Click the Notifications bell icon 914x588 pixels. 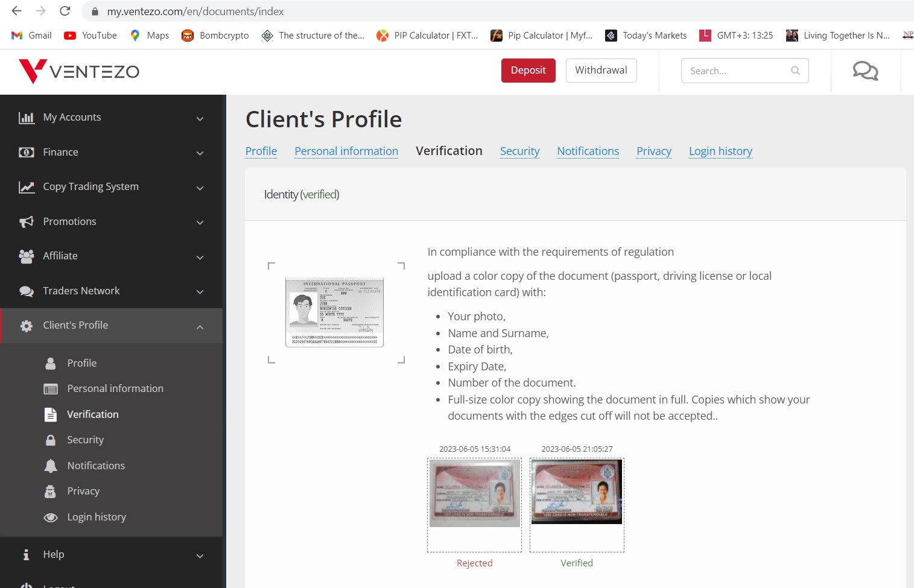tap(51, 466)
